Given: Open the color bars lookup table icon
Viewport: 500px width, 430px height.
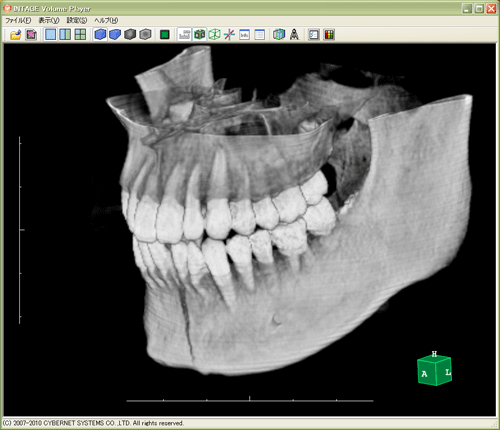Looking at the screenshot, I should pyautogui.click(x=329, y=34).
